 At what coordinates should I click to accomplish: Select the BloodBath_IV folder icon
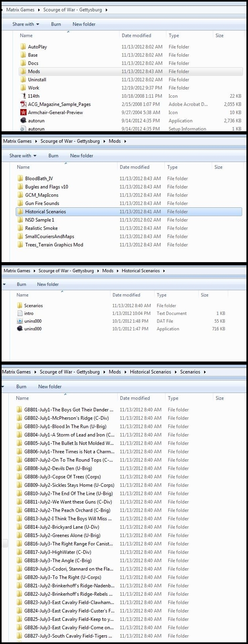tap(20, 178)
